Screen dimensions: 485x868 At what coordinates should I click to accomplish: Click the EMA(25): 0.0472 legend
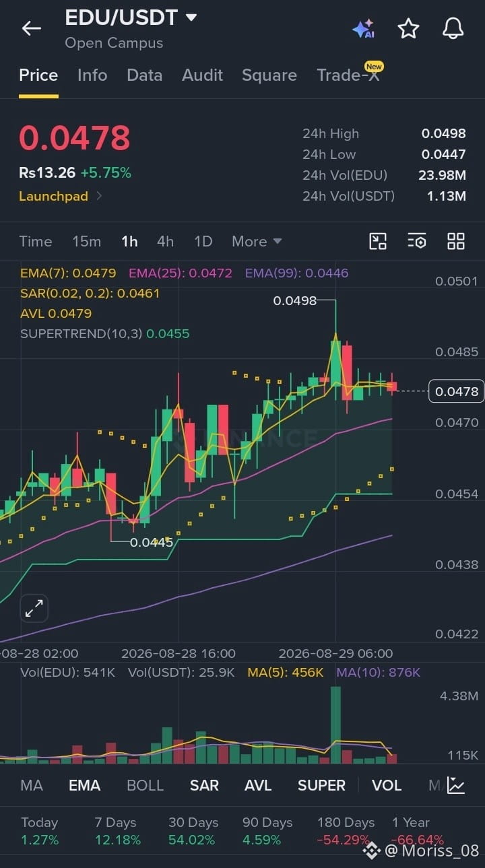(181, 273)
